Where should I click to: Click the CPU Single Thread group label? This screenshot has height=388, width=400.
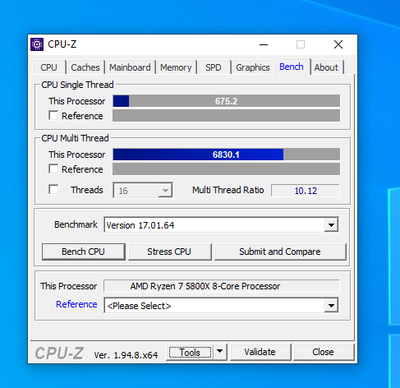77,85
